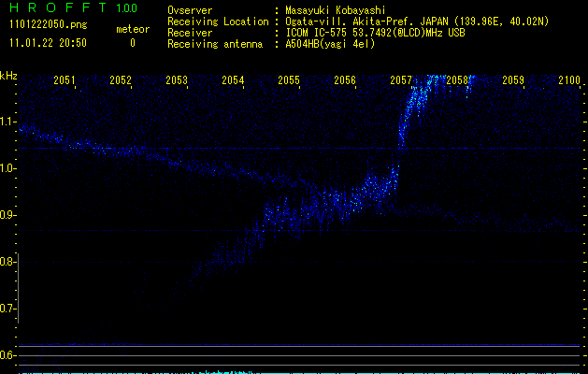Click the 2057 time marker

401,80
